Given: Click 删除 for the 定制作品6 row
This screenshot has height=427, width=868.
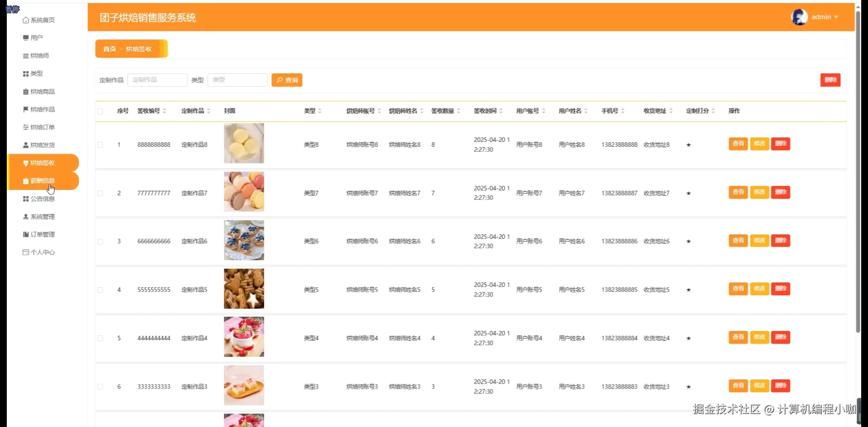Looking at the screenshot, I should click(781, 241).
